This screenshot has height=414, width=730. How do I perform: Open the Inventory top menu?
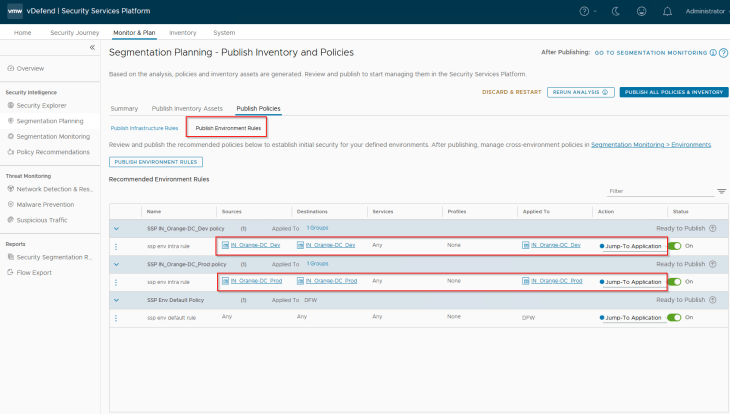(x=183, y=33)
